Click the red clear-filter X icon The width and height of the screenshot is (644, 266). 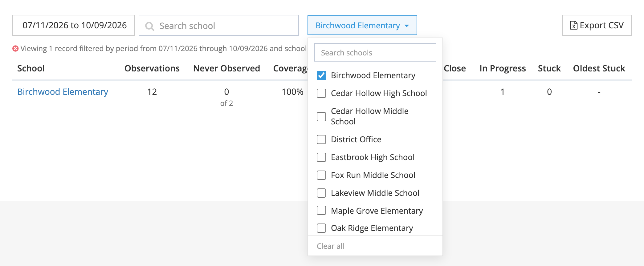[x=15, y=49]
